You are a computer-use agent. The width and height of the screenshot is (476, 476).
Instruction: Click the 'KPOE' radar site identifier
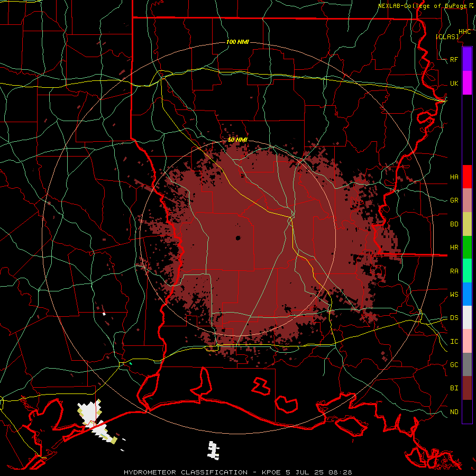(x=272, y=472)
